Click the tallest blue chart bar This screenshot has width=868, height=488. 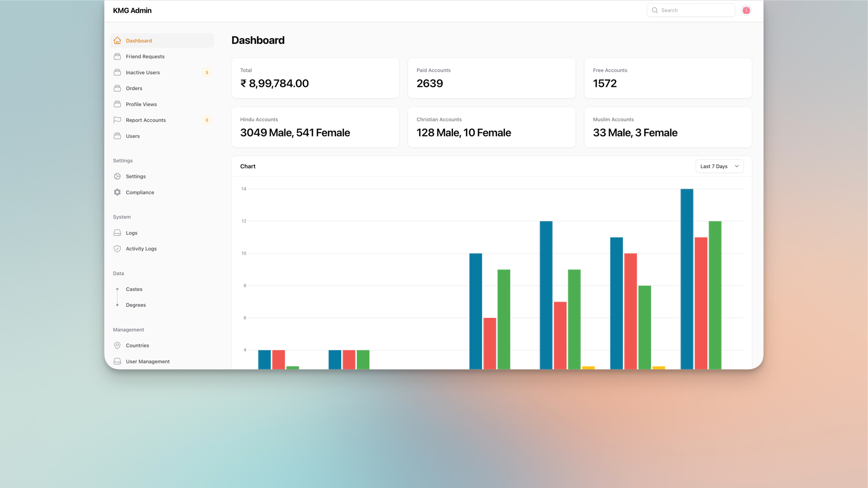coord(687,278)
